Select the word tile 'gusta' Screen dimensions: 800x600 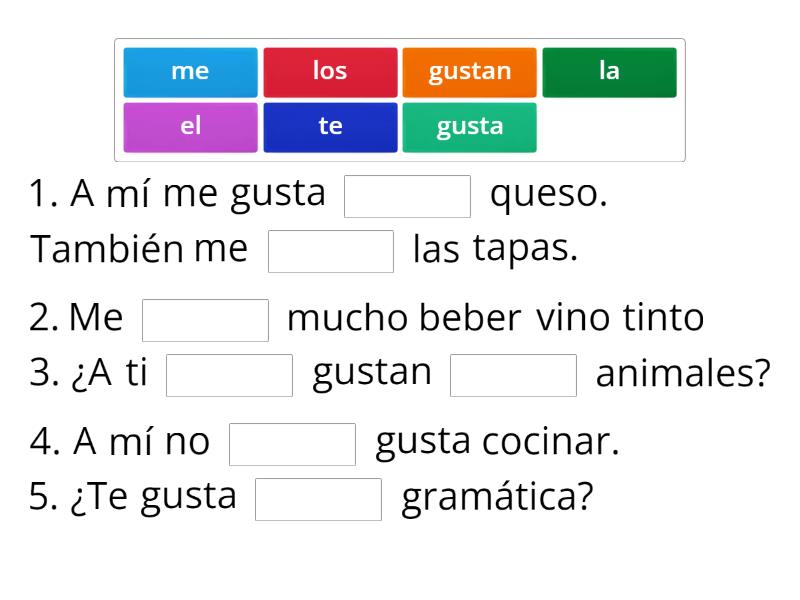pyautogui.click(x=470, y=126)
